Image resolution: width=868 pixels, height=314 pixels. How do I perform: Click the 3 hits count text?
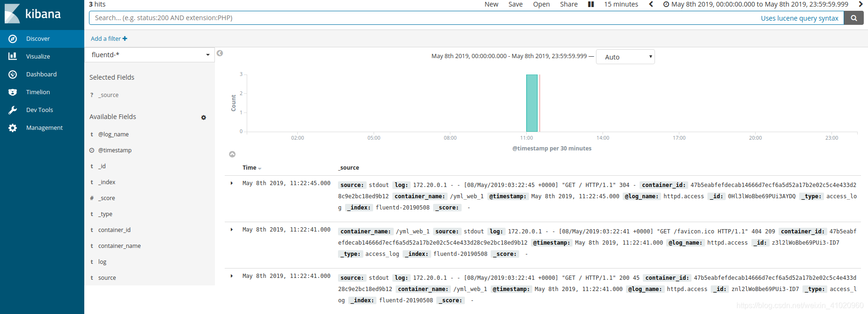click(97, 4)
